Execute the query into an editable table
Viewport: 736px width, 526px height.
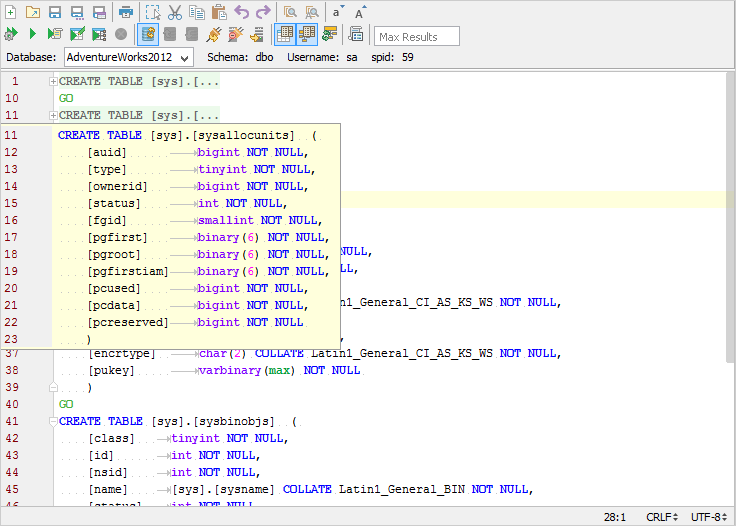pyautogui.click(x=77, y=34)
